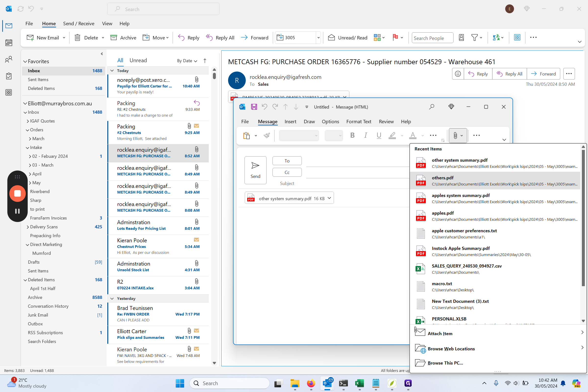Collapse the Today message group
Image resolution: width=588 pixels, height=392 pixels.
pyautogui.click(x=112, y=71)
